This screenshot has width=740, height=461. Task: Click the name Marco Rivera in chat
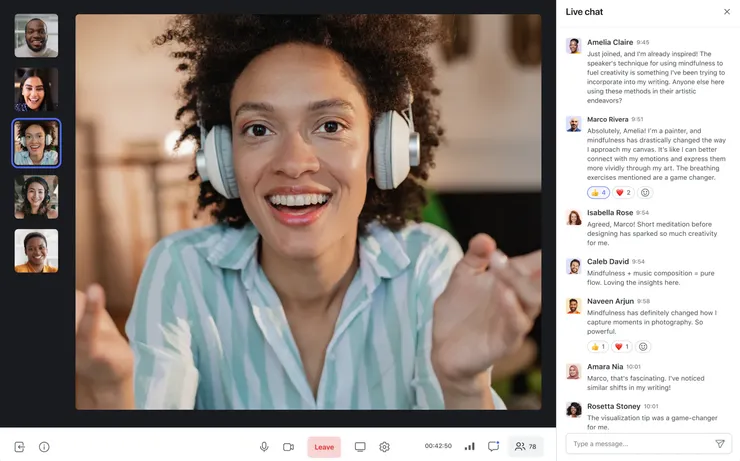click(607, 119)
